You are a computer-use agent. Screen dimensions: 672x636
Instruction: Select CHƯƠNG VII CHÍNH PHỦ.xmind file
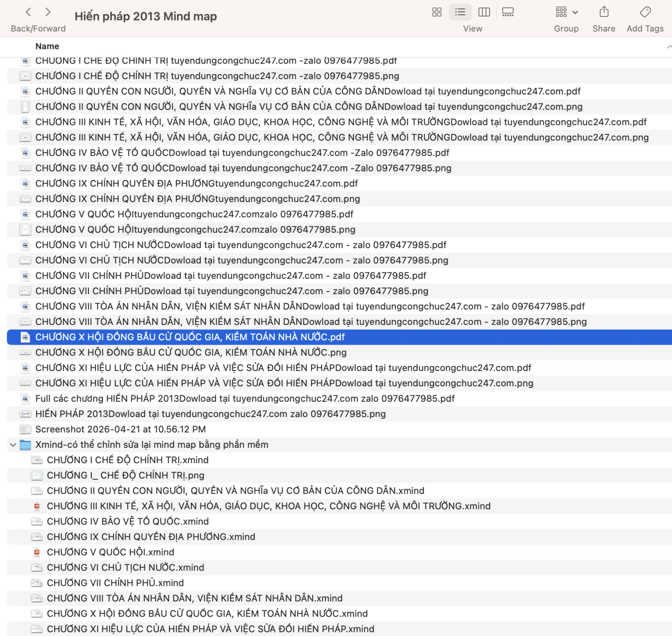point(115,583)
